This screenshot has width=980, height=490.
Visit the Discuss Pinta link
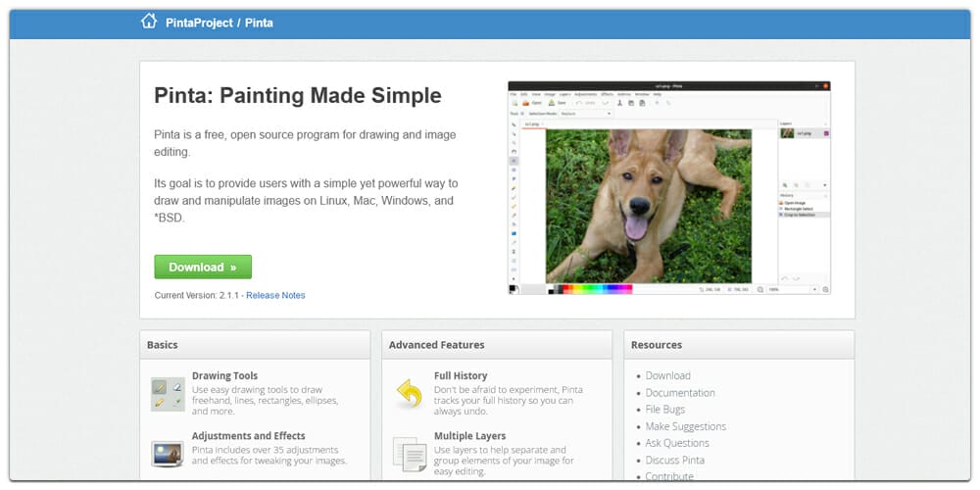pos(674,460)
